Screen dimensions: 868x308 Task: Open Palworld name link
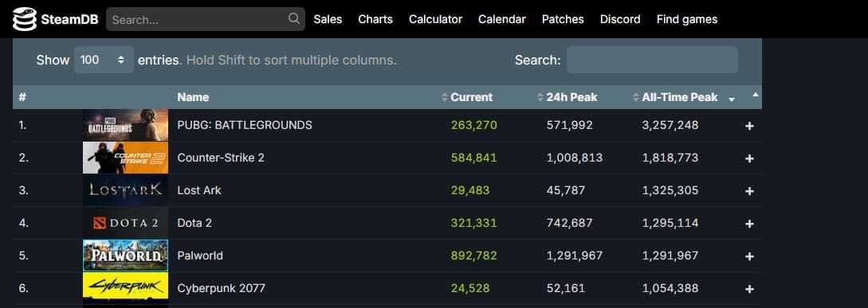point(200,255)
